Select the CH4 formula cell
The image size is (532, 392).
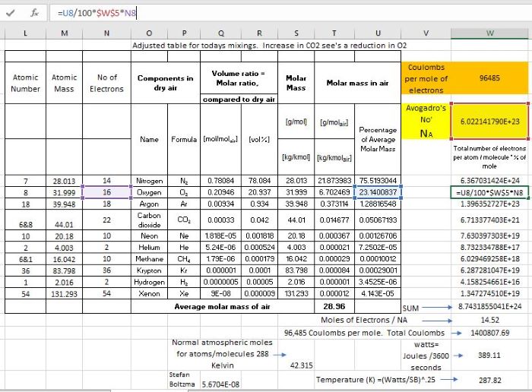click(x=184, y=259)
